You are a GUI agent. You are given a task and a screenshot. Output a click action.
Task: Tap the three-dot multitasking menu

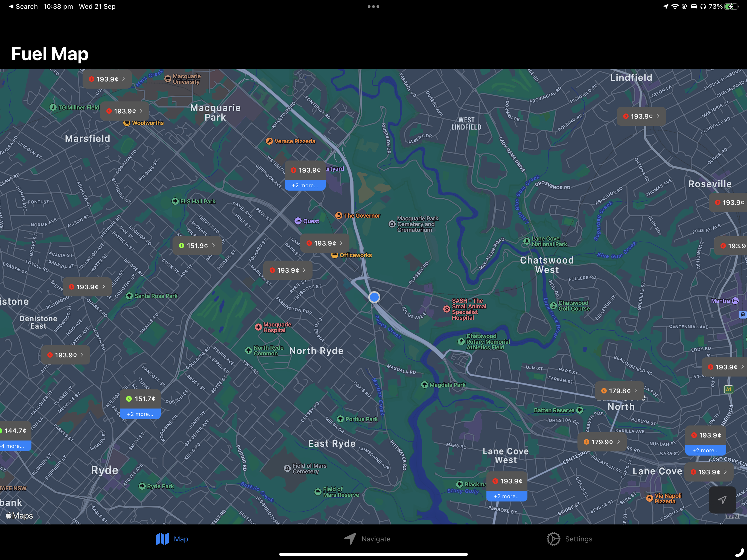coord(373,6)
